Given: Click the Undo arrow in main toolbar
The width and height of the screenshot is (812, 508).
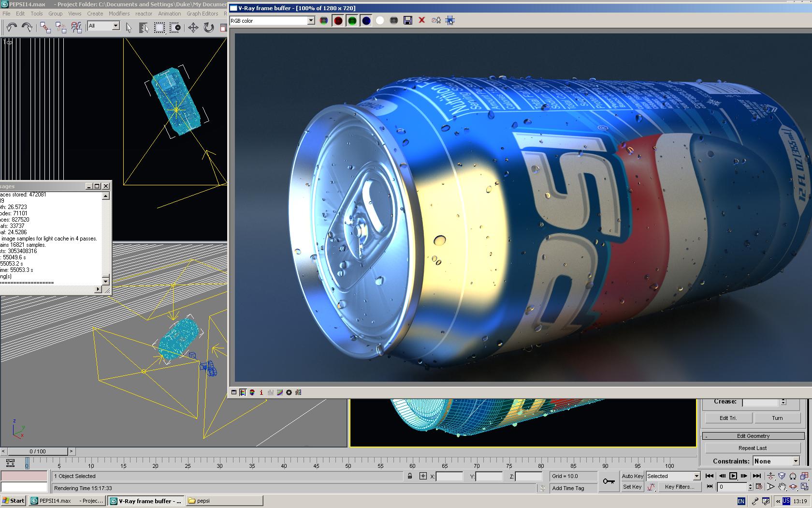Looking at the screenshot, I should 11,27.
